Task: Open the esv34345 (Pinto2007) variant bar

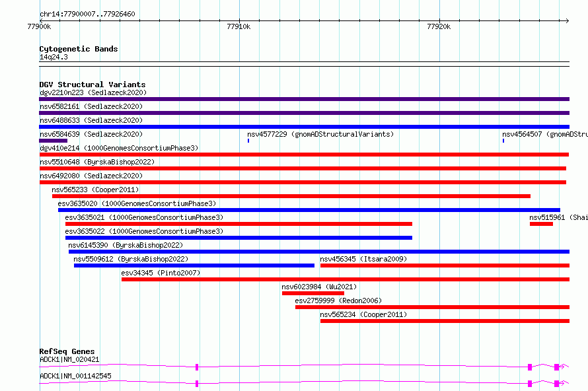Action: [x=346, y=279]
